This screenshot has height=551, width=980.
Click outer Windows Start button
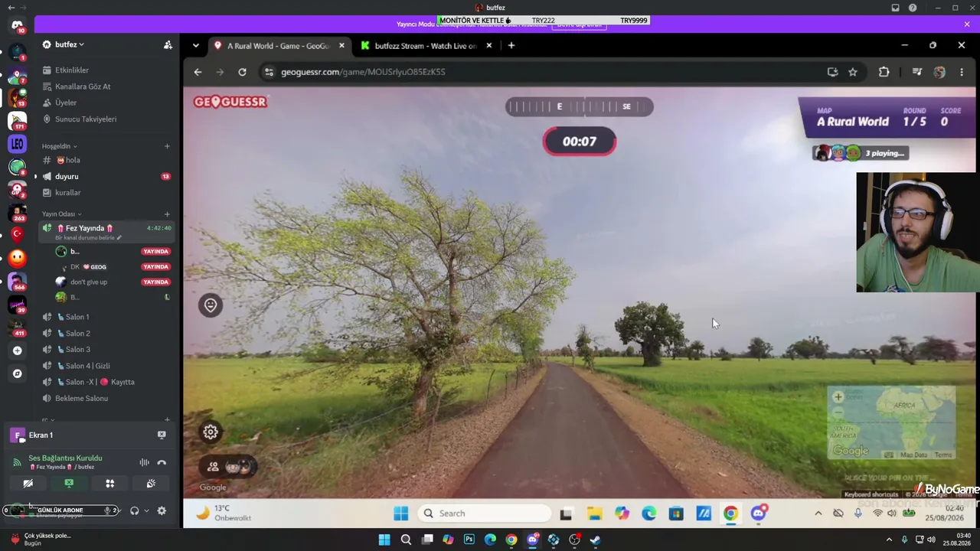pos(384,540)
